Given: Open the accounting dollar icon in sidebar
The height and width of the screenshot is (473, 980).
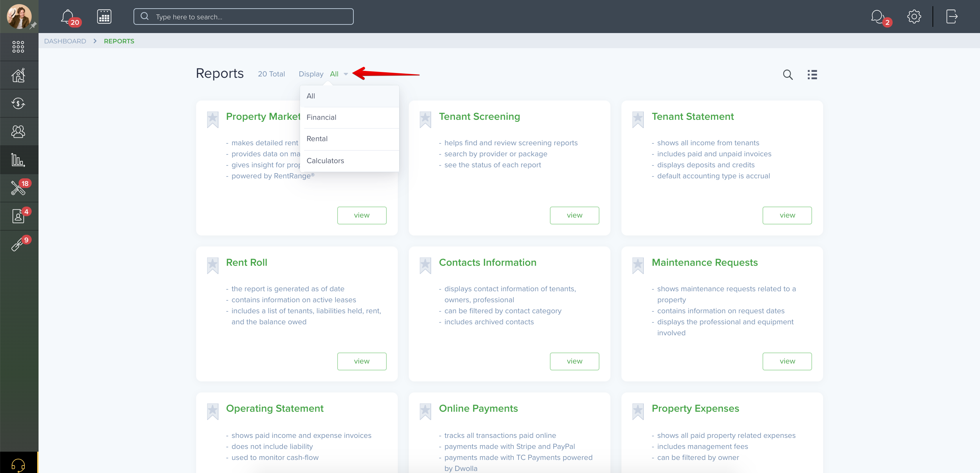Looking at the screenshot, I should 18,103.
